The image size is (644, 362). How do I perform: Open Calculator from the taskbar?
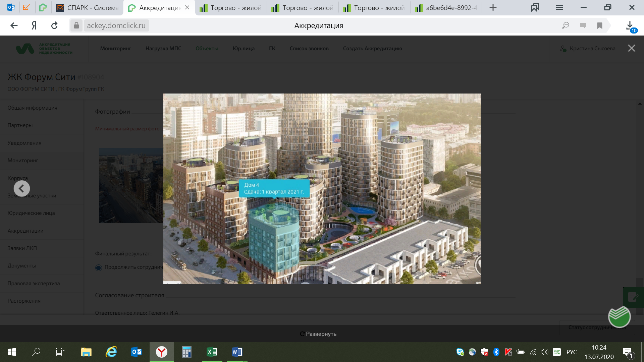(x=186, y=352)
